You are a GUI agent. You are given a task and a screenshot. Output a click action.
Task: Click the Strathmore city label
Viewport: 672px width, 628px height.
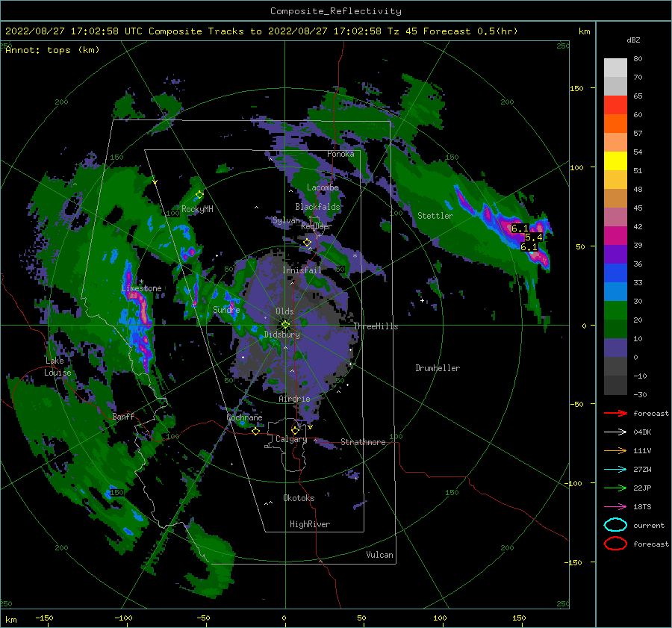tap(363, 442)
